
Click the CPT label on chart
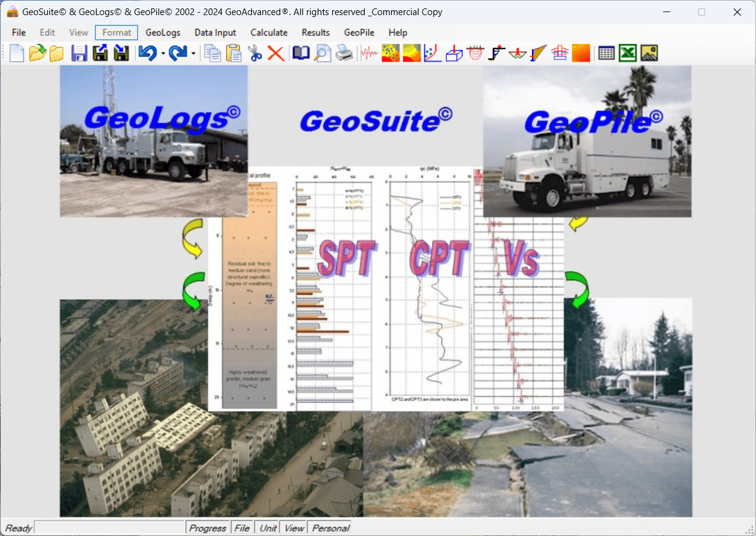pos(439,258)
